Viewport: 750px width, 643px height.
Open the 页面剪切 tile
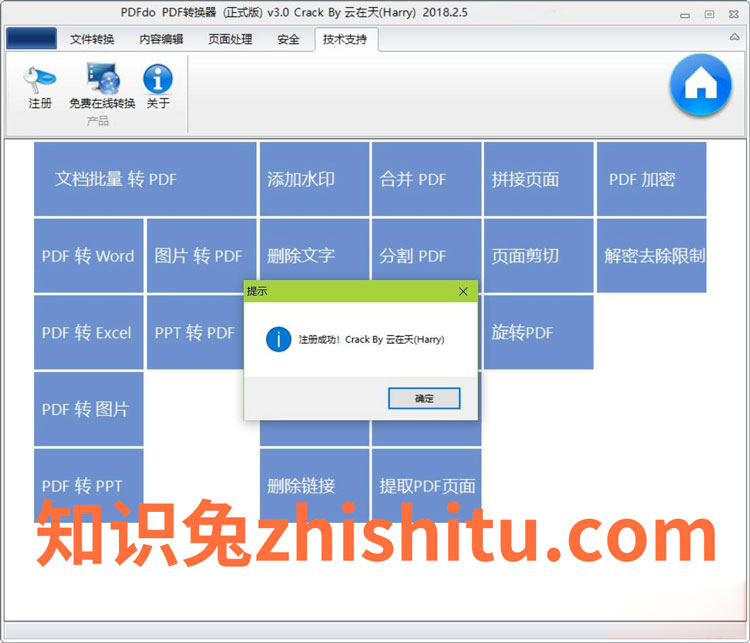[539, 255]
